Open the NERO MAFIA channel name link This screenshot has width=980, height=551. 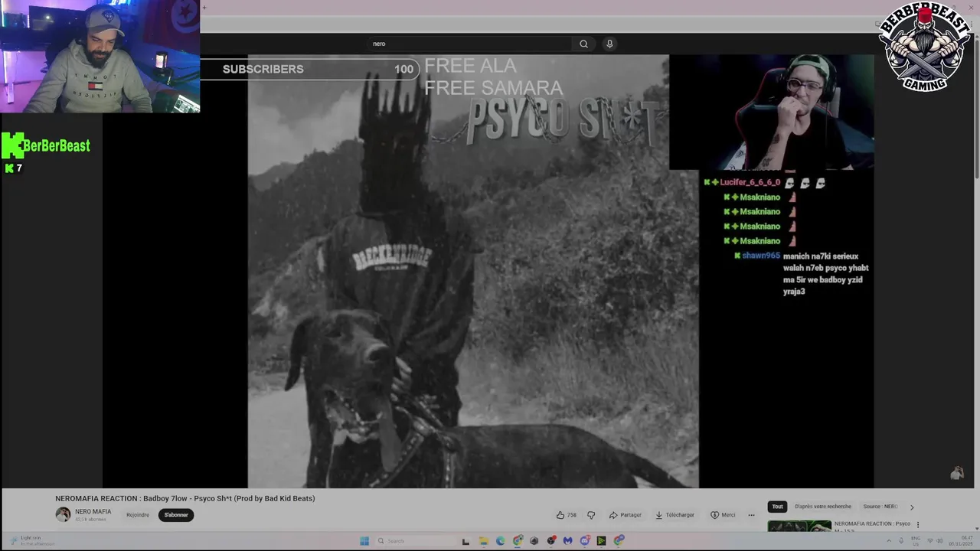click(93, 511)
